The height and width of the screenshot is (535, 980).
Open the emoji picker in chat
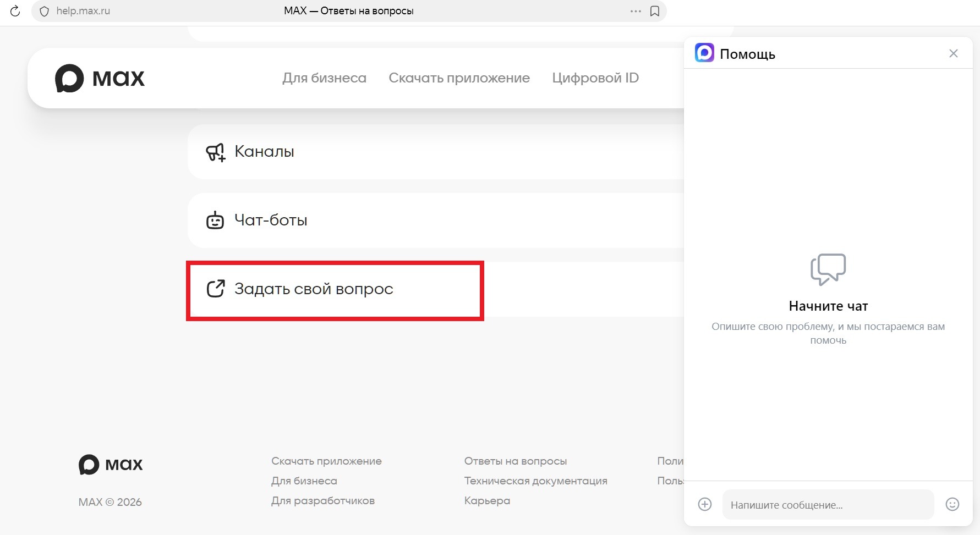coord(952,504)
